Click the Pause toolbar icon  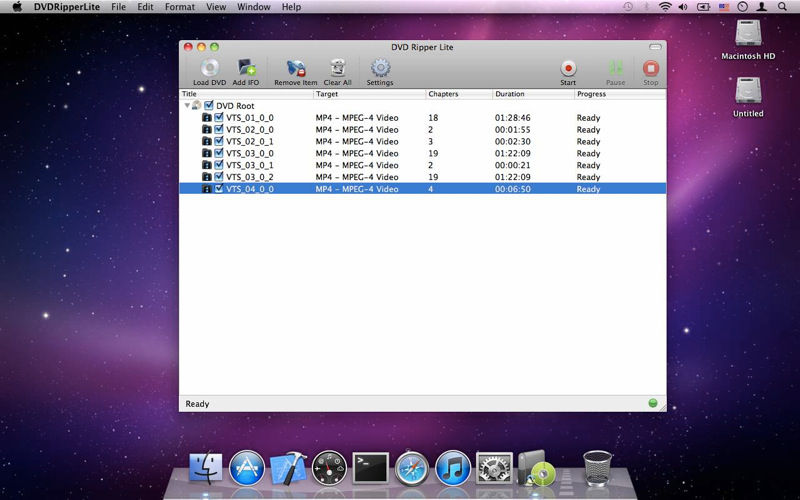[x=616, y=68]
